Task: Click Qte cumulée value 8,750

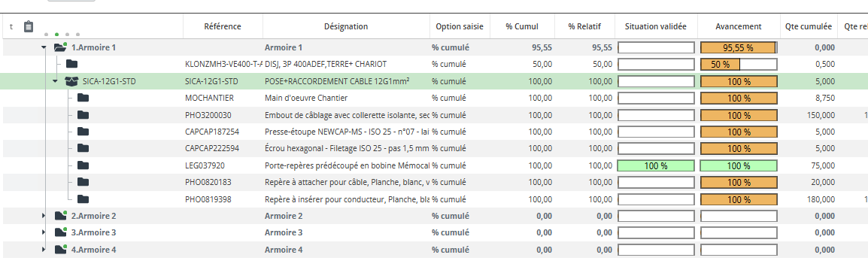Action: point(825,98)
